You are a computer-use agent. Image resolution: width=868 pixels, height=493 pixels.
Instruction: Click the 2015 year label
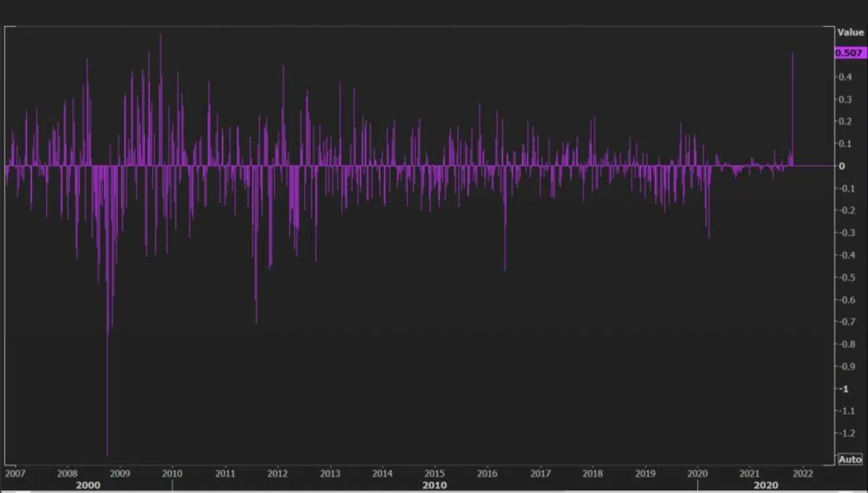pyautogui.click(x=435, y=473)
